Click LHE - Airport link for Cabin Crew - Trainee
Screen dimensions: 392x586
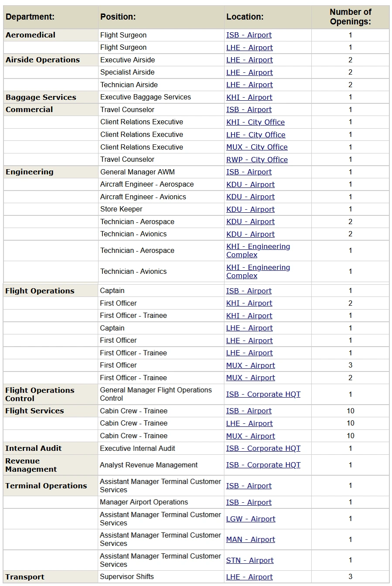249,424
